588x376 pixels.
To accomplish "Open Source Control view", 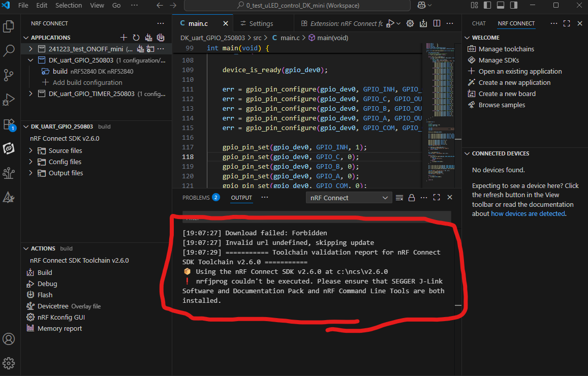I will [x=9, y=75].
